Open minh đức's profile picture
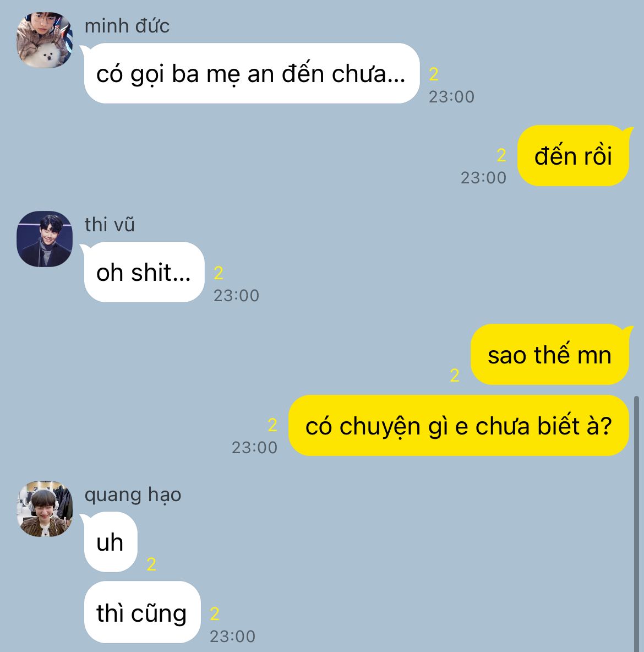Viewport: 644px width, 652px height. pos(45,40)
